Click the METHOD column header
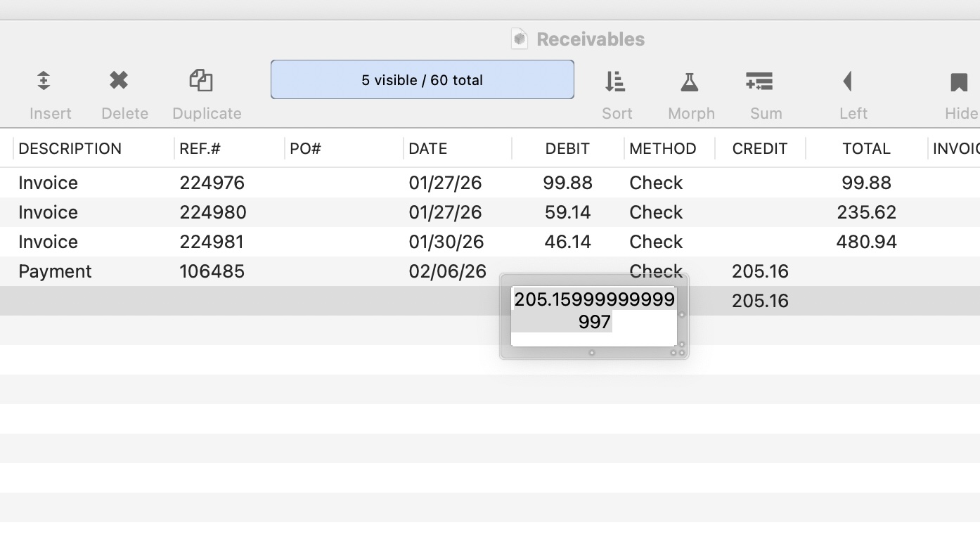The height and width of the screenshot is (551, 980). pyautogui.click(x=663, y=149)
